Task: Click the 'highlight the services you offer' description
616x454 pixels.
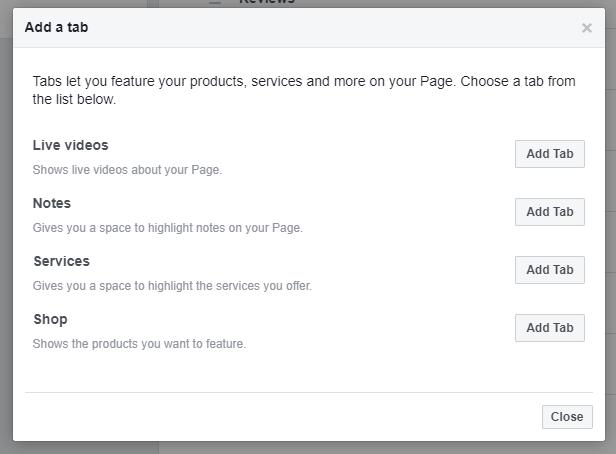Action: click(172, 286)
